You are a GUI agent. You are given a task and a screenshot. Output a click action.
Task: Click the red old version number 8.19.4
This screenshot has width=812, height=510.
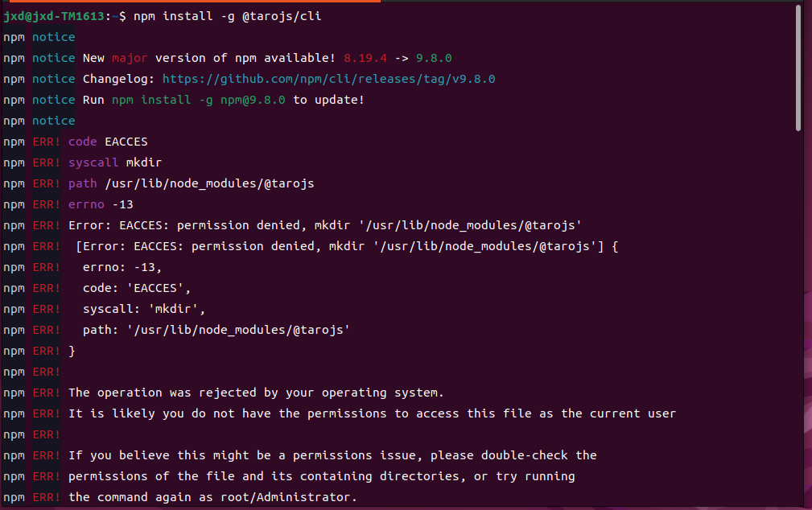pyautogui.click(x=365, y=58)
